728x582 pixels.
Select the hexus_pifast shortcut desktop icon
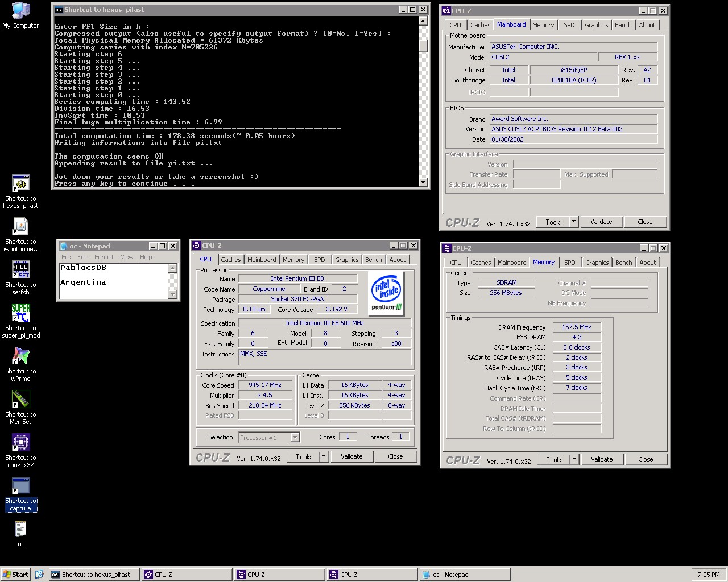[x=20, y=192]
